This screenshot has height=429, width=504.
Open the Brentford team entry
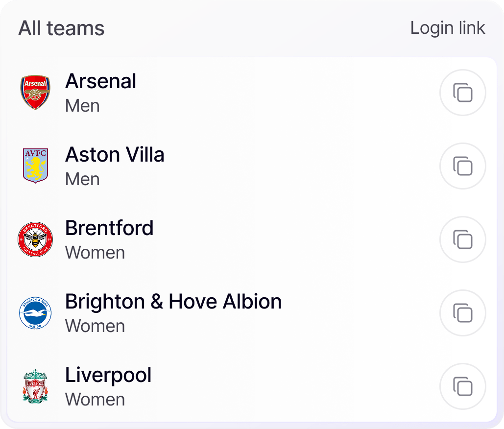click(109, 228)
